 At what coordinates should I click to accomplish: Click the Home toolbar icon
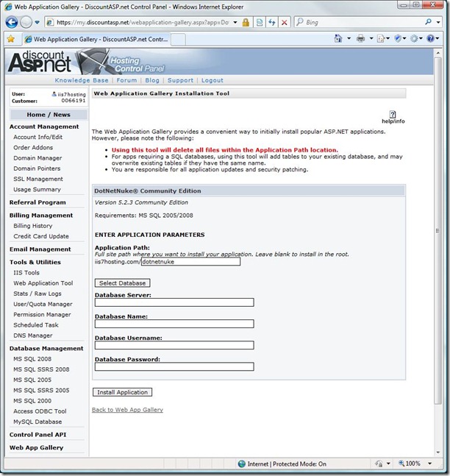coord(338,38)
